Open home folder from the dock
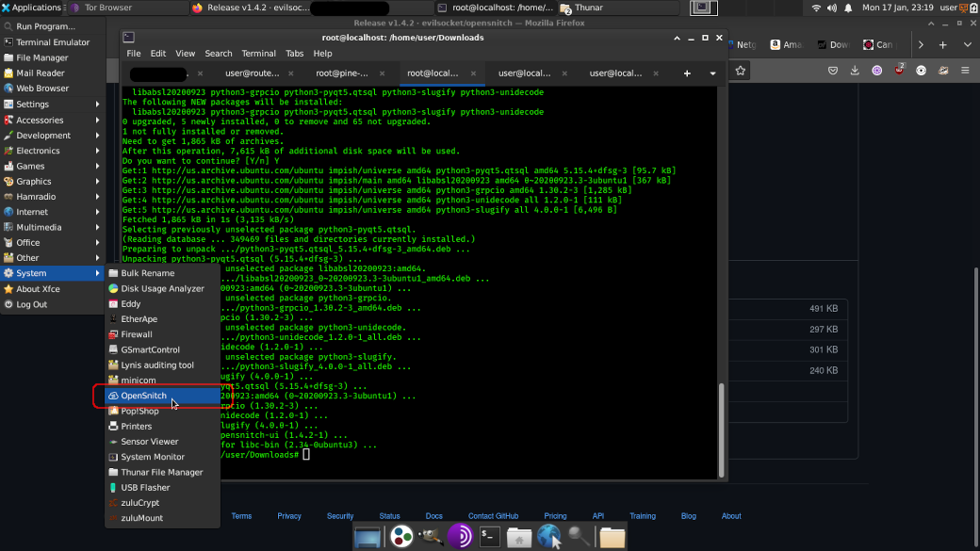Screen dimensions: 980x551 [x=519, y=537]
